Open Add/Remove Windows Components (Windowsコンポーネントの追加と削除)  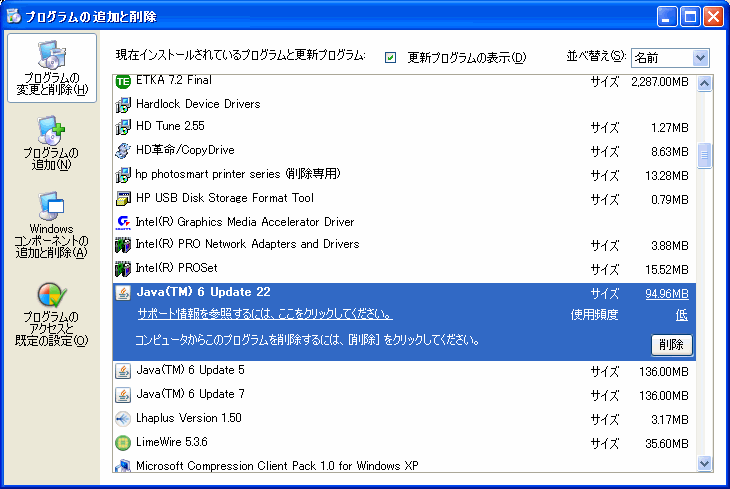click(x=51, y=225)
